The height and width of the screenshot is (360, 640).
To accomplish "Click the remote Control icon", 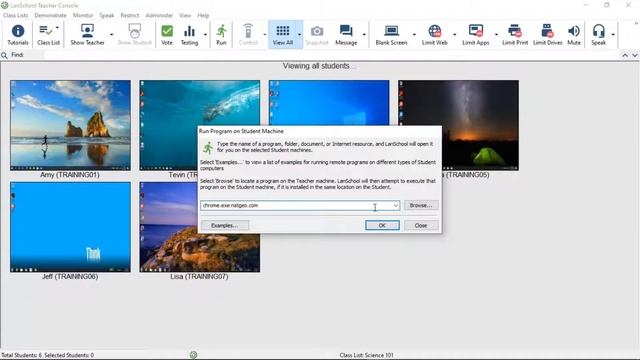I will (x=248, y=34).
